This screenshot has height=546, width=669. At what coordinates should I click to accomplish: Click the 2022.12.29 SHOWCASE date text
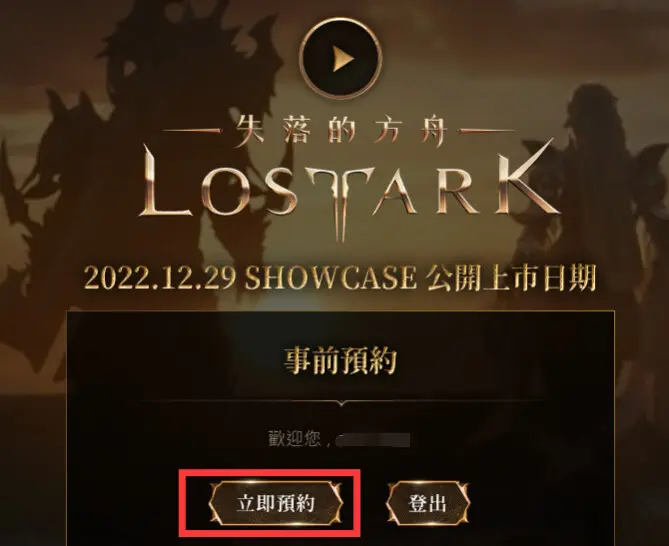click(x=250, y=278)
